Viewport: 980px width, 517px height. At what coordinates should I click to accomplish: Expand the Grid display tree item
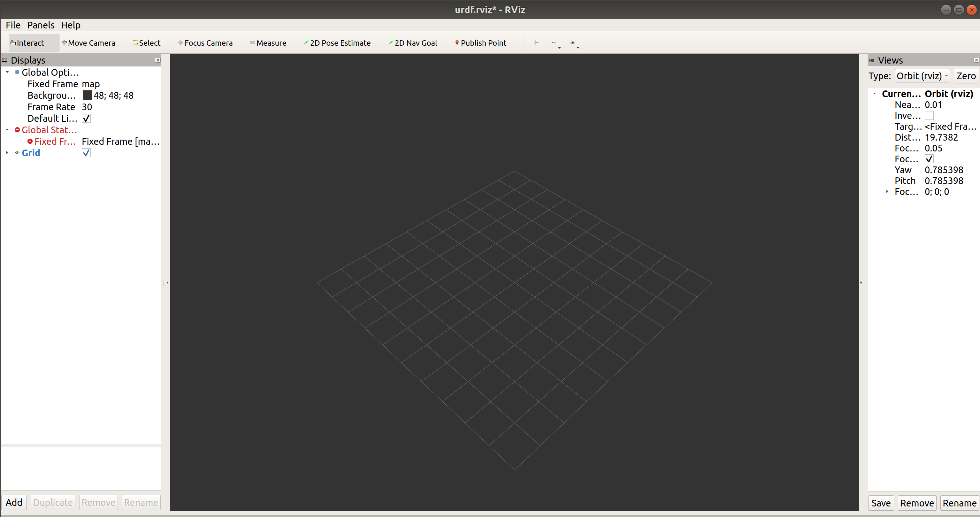point(7,153)
